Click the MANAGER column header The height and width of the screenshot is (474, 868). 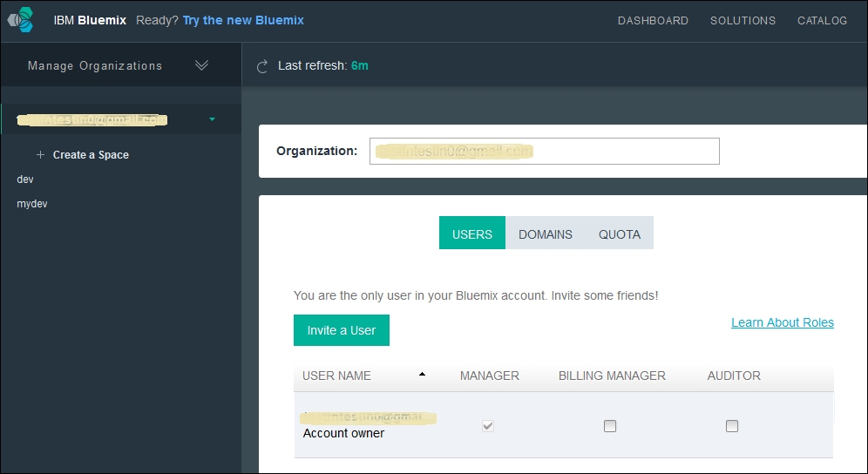[x=490, y=376]
